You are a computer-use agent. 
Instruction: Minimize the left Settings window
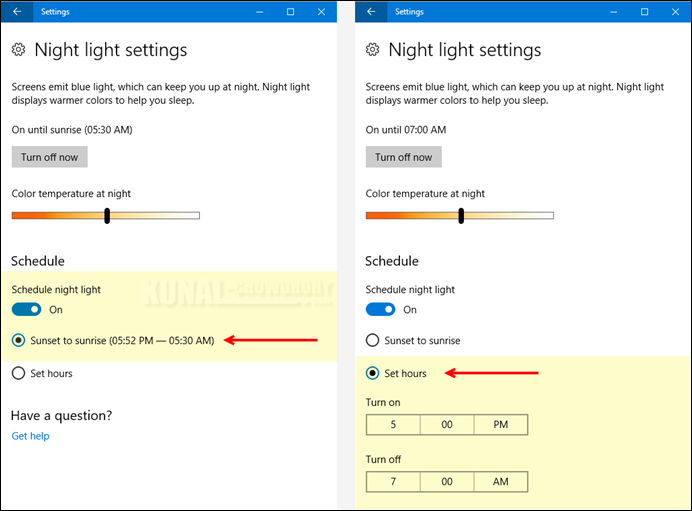260,11
